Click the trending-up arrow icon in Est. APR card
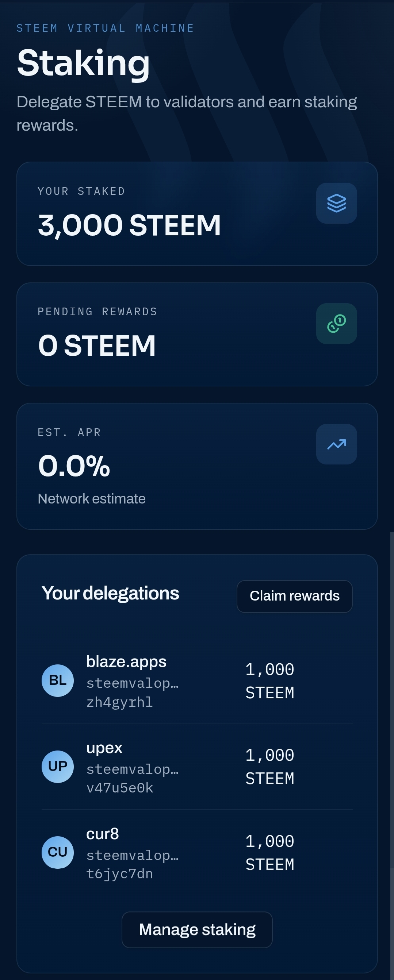 pyautogui.click(x=337, y=444)
